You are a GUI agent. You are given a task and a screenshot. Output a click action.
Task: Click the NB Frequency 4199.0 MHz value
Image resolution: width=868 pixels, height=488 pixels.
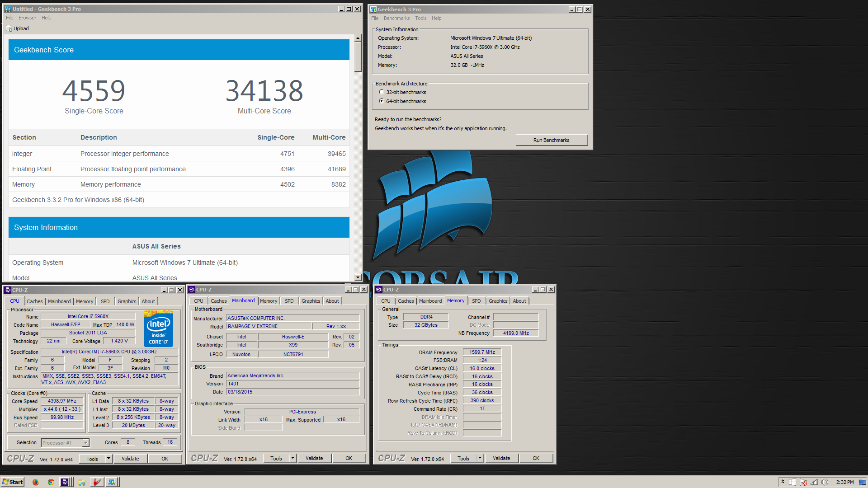coord(516,333)
